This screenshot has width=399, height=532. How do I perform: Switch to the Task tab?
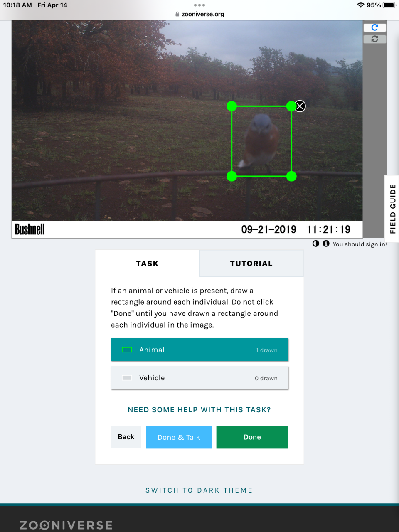pos(148,264)
